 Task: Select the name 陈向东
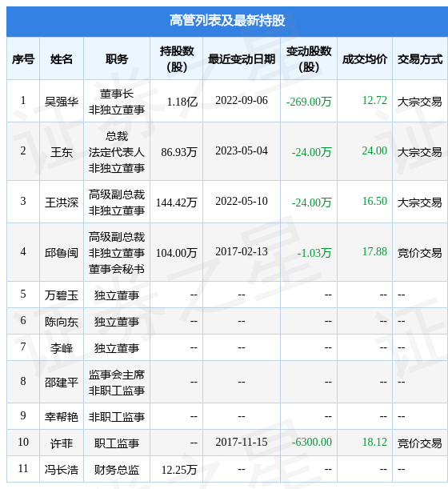(x=62, y=322)
